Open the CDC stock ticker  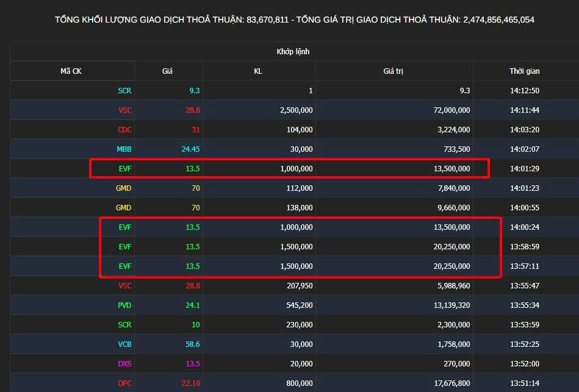coord(124,130)
